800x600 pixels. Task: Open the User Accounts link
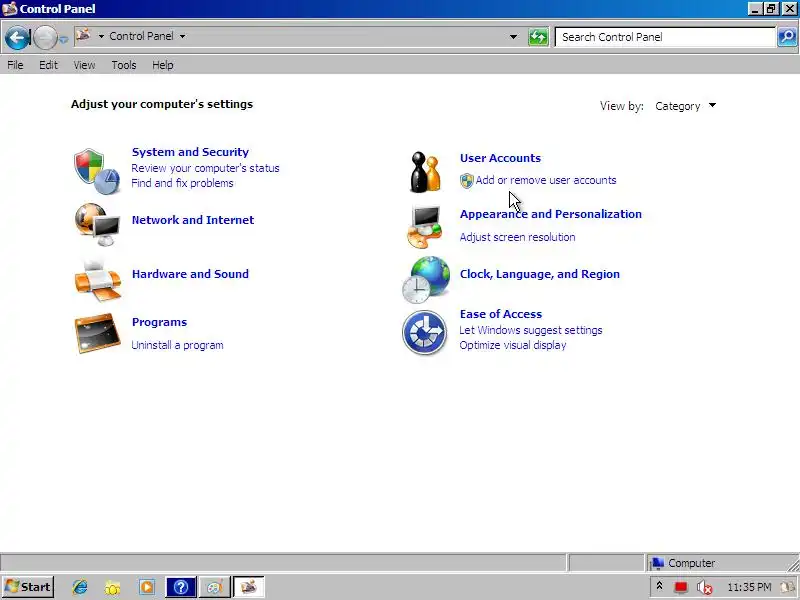click(500, 158)
